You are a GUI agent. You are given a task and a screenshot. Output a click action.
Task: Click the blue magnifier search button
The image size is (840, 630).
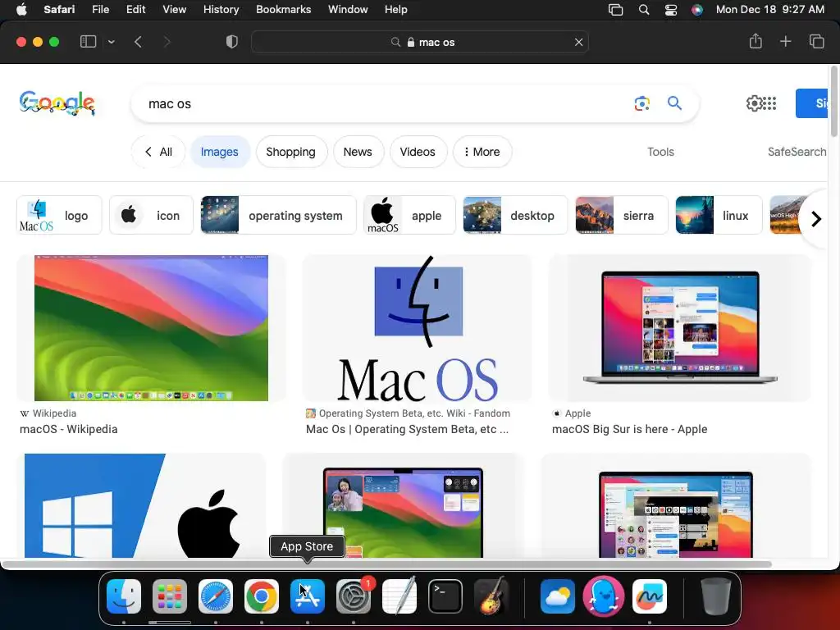pos(674,103)
